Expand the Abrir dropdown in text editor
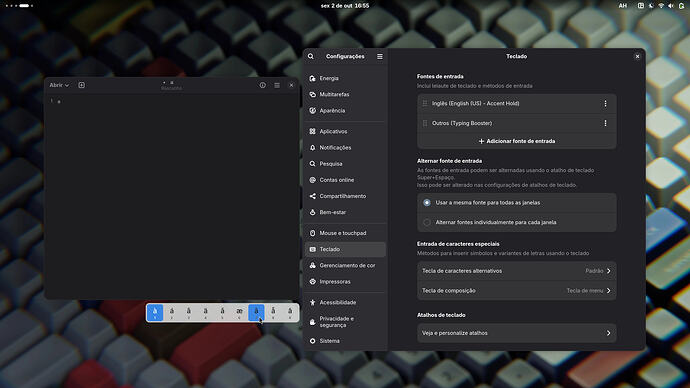 59,85
